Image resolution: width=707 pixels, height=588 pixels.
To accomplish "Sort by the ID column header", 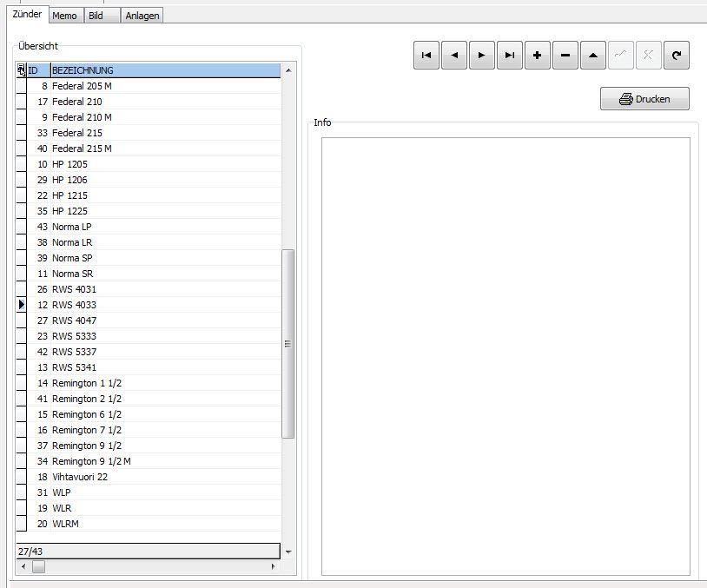I will [39, 70].
